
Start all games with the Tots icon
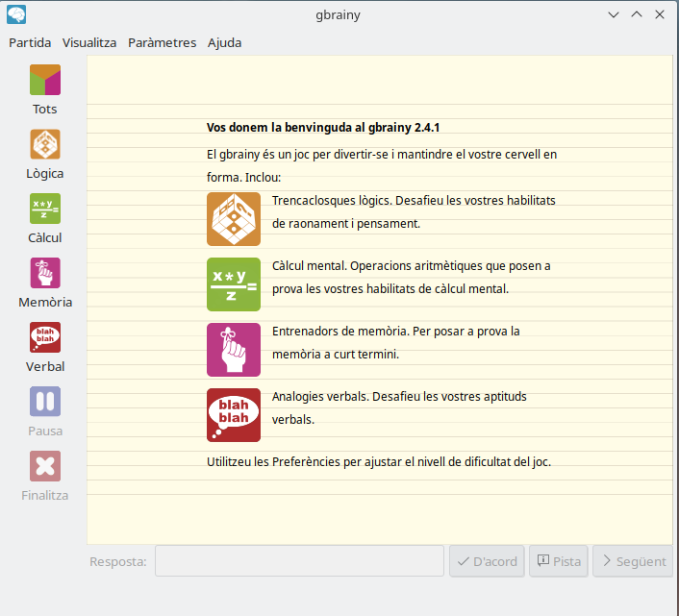(x=45, y=80)
